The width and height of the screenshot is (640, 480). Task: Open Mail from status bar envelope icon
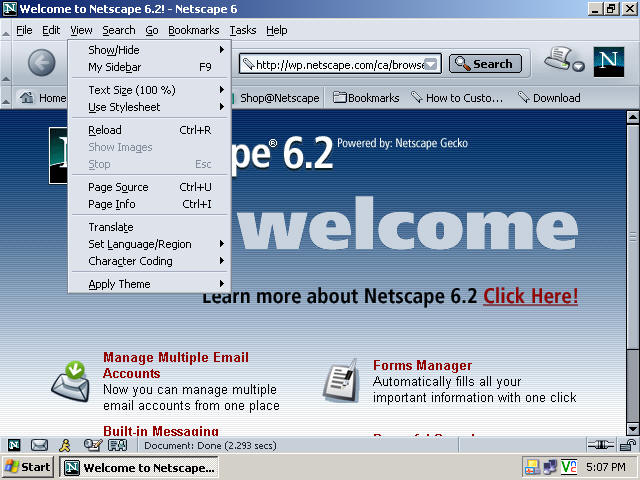39,445
